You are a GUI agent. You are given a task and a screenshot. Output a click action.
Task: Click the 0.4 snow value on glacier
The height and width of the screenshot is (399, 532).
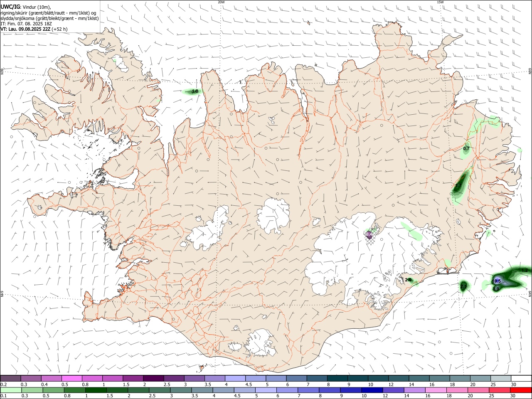click(369, 235)
